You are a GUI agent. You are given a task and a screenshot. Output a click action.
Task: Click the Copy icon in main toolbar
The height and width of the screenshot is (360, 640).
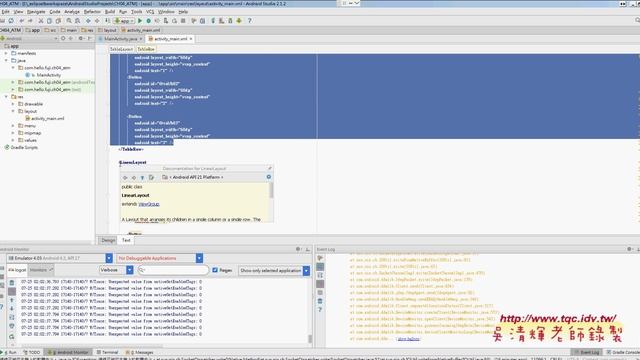49,20
